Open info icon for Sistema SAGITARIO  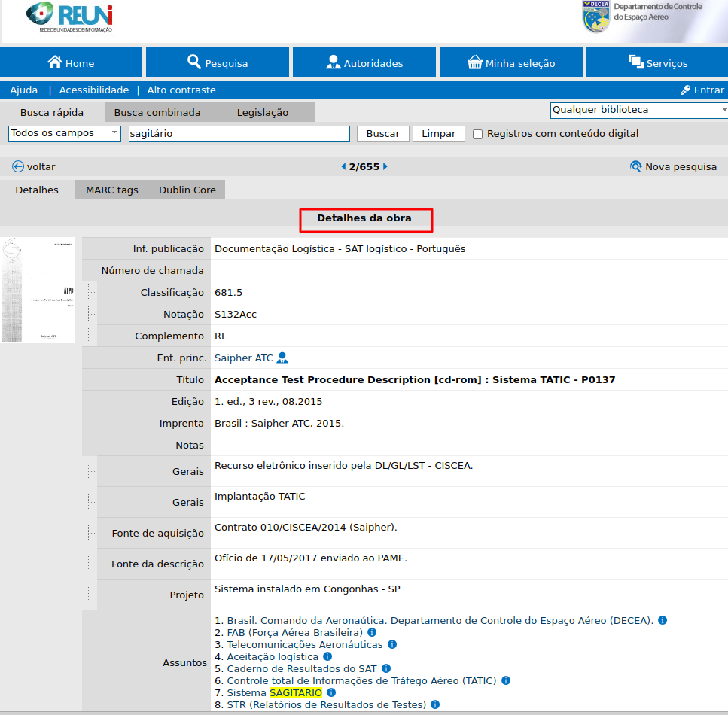(x=331, y=692)
